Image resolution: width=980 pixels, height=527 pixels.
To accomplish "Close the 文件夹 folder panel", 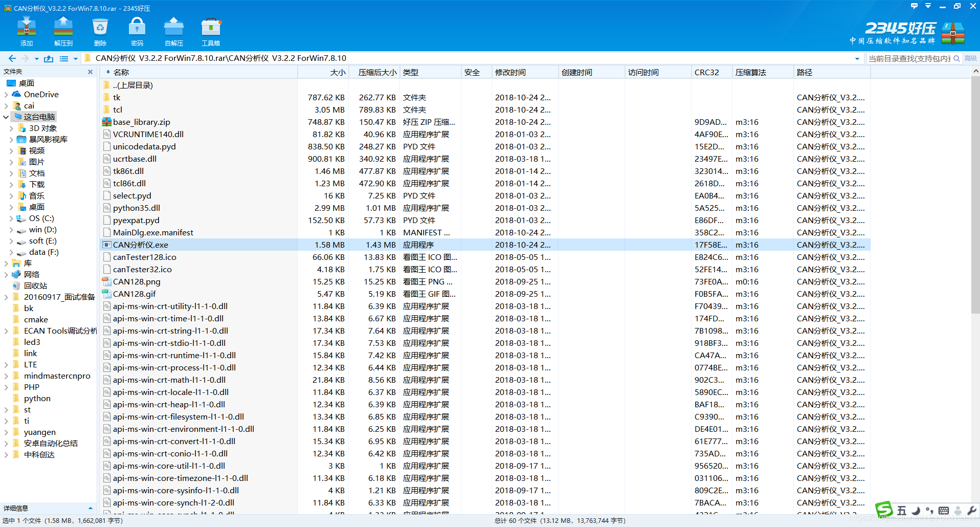I will 91,72.
